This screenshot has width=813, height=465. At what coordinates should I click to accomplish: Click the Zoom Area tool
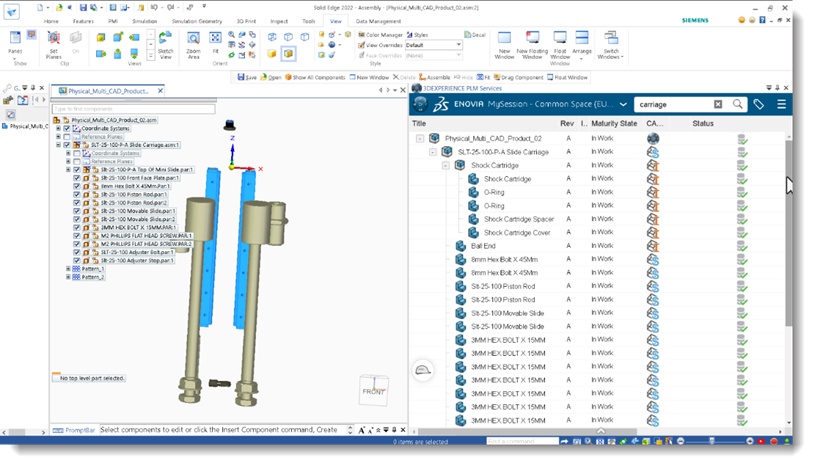click(193, 44)
